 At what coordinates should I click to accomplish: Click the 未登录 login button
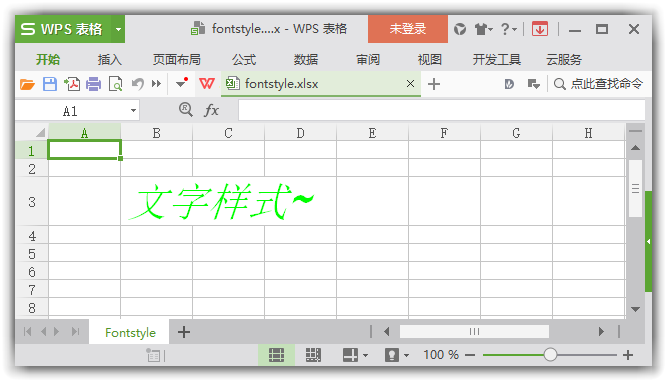coord(408,29)
